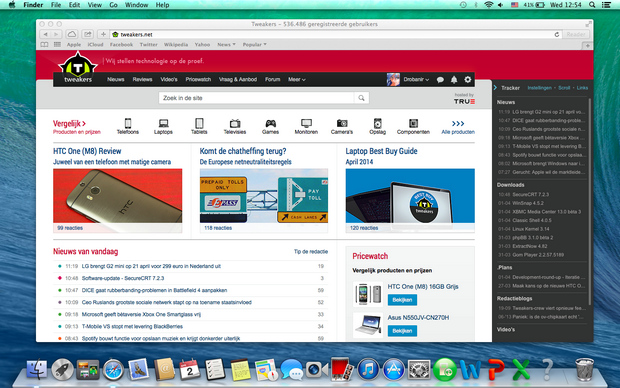Open the Componenten category icon
The image size is (620, 388).
[x=413, y=123]
